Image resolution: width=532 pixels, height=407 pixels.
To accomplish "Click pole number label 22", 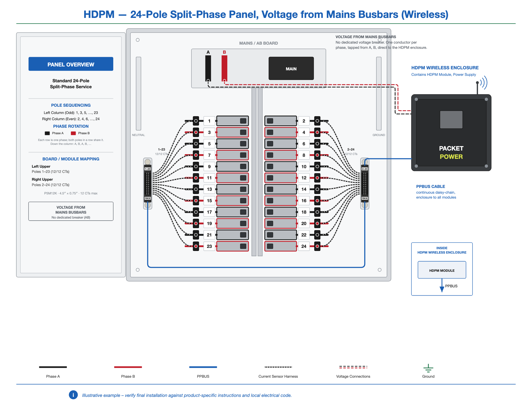I will [x=304, y=235].
